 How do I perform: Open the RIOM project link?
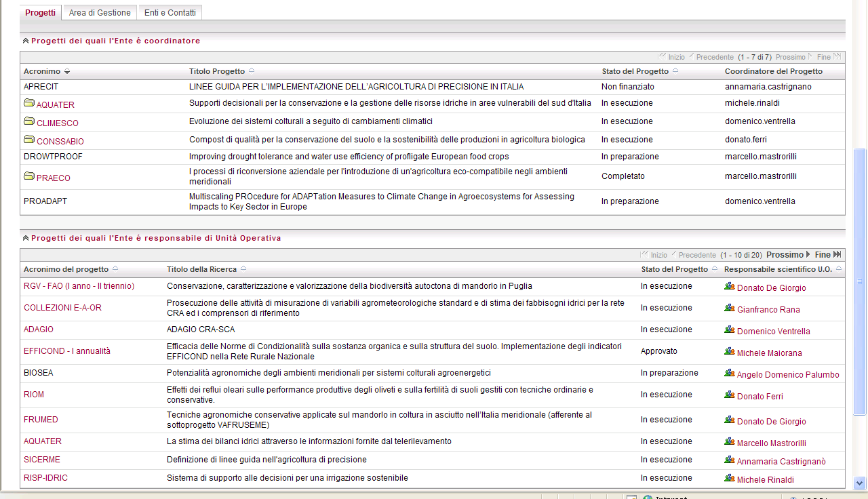34,395
